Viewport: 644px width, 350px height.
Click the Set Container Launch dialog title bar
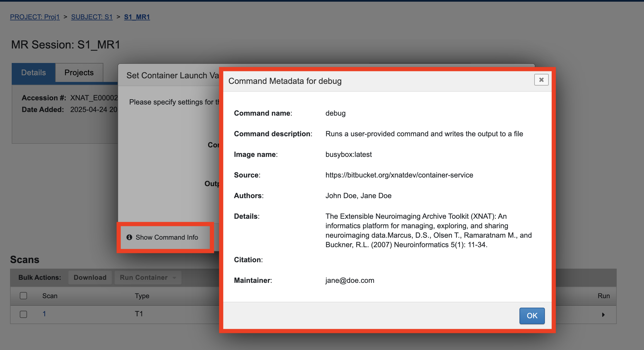pos(172,75)
